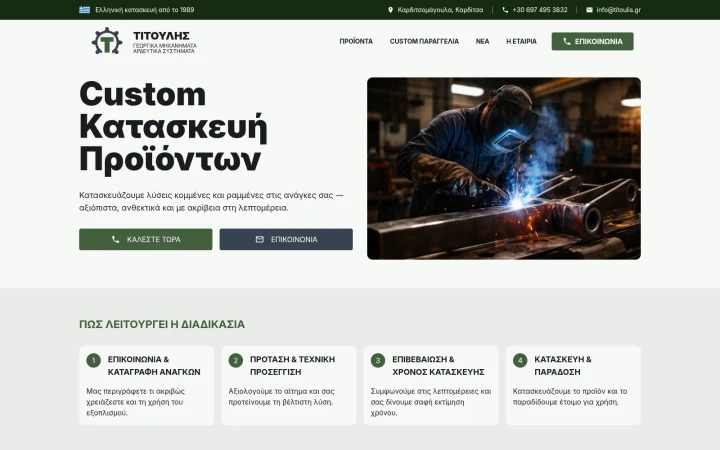Click text 'Κατασκευάζουμε το προϊόν και το'
The image size is (720, 450).
pyautogui.click(x=570, y=391)
